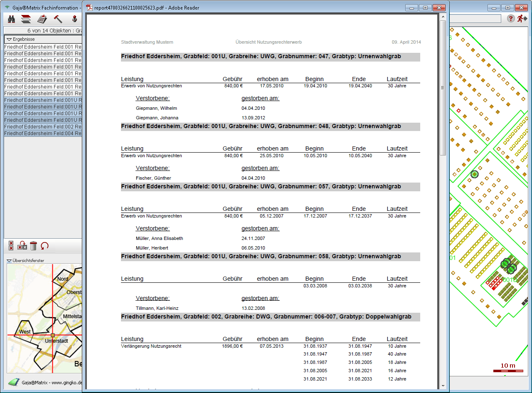This screenshot has width=532, height=393.
Task: Open help with the question mark icon
Action: (511, 19)
